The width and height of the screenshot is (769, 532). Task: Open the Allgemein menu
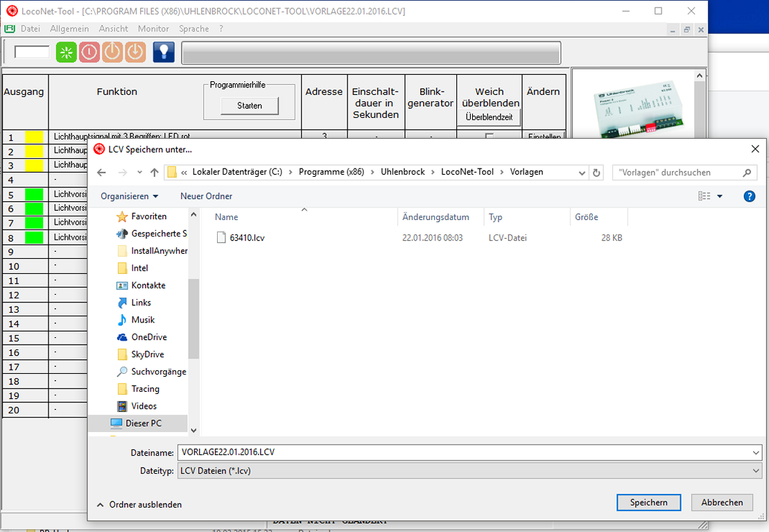click(69, 29)
